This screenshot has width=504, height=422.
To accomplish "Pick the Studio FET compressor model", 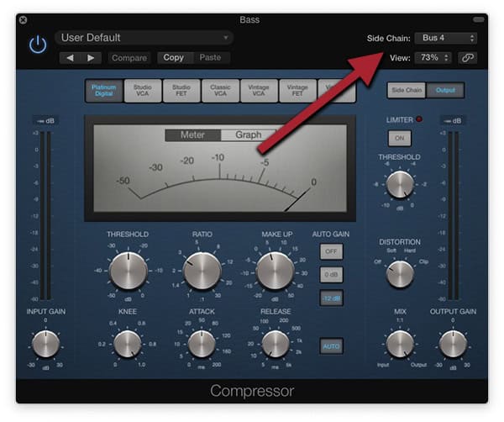I will coord(181,91).
